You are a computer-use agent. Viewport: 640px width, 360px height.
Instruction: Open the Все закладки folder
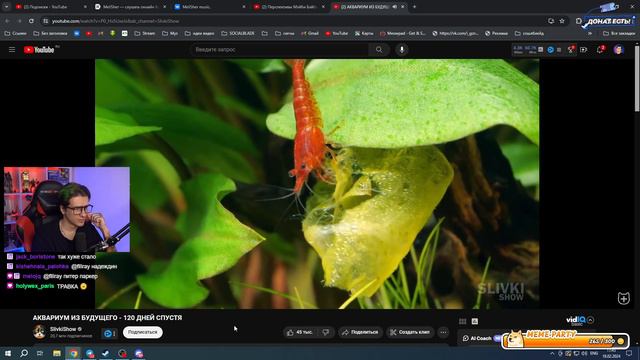coord(619,33)
